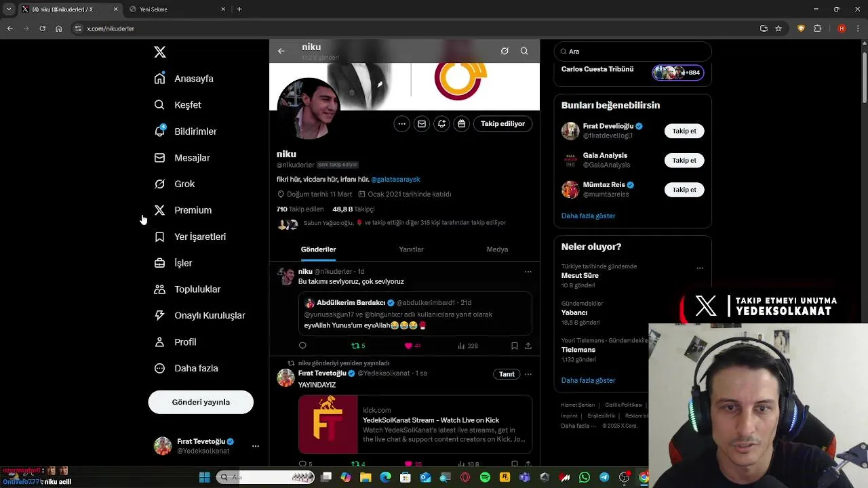The width and height of the screenshot is (868, 488).
Task: Open the @galatasaraysk link in bio
Action: coord(395,180)
